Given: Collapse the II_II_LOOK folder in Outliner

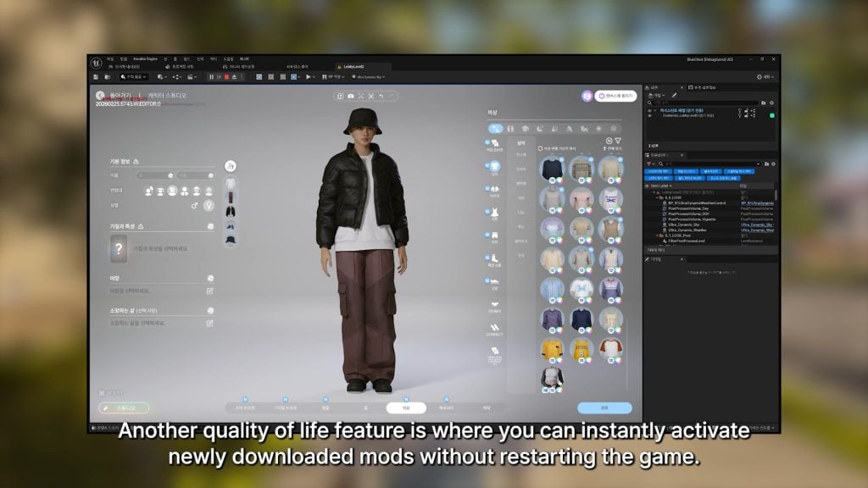Looking at the screenshot, I should [x=656, y=197].
